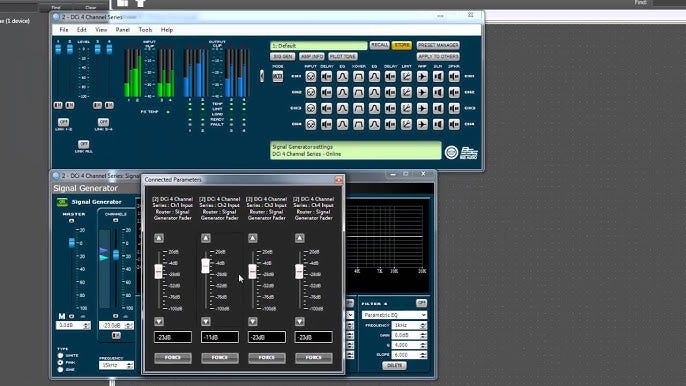
Task: Open the Tools menu
Action: [145, 30]
